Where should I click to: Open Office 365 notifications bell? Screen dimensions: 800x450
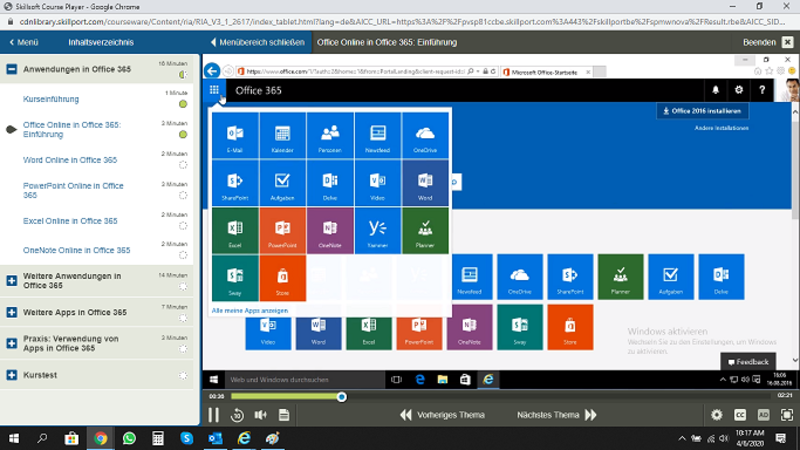click(x=715, y=90)
